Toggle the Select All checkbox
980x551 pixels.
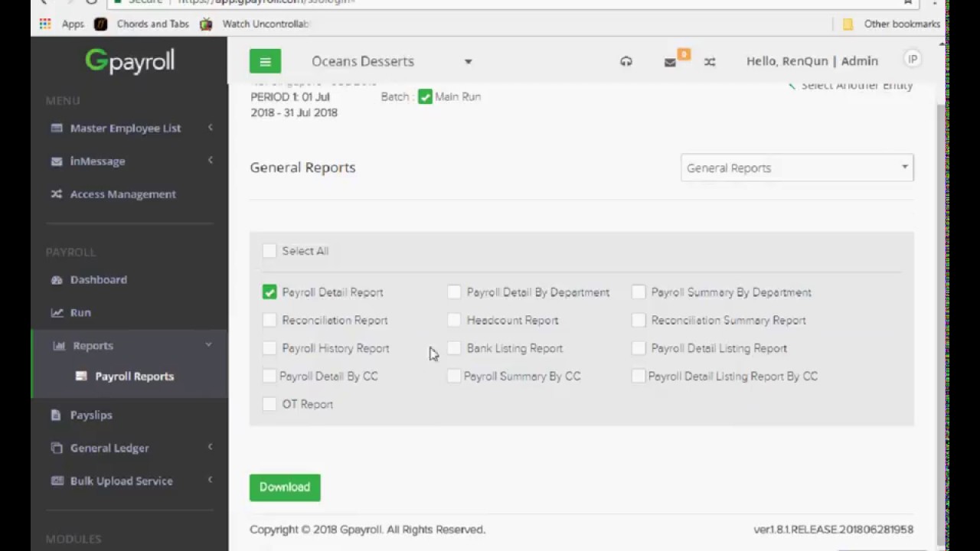(x=269, y=251)
